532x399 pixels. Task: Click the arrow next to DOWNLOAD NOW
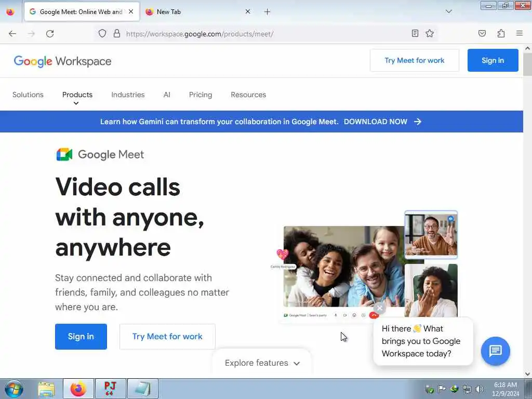tap(418, 122)
